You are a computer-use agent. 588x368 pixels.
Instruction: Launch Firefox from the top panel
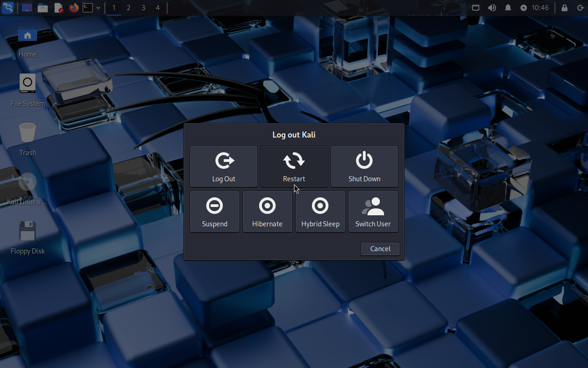pos(73,8)
